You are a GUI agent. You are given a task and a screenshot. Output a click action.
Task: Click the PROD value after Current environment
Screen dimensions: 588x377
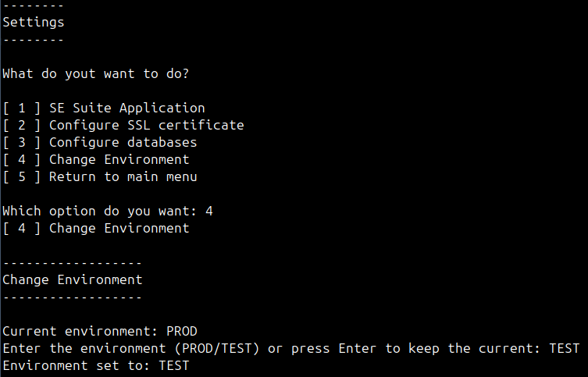point(182,332)
